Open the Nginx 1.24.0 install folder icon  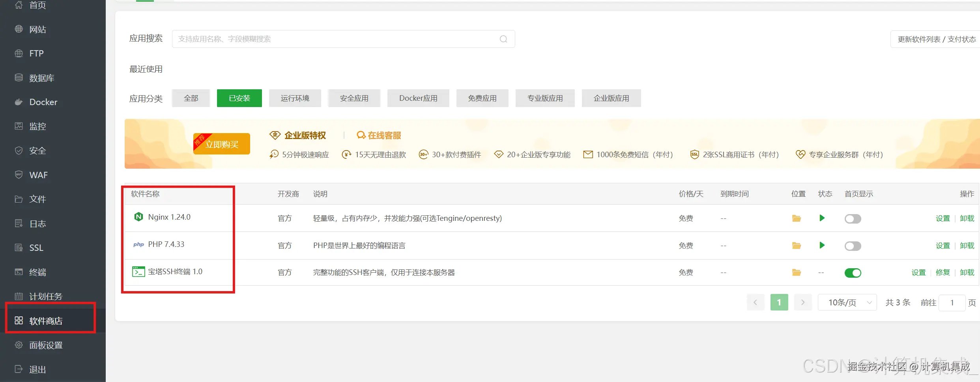coord(797,218)
